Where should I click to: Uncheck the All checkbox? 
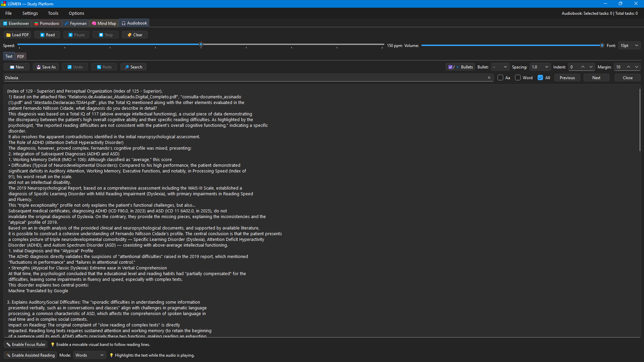tap(540, 78)
